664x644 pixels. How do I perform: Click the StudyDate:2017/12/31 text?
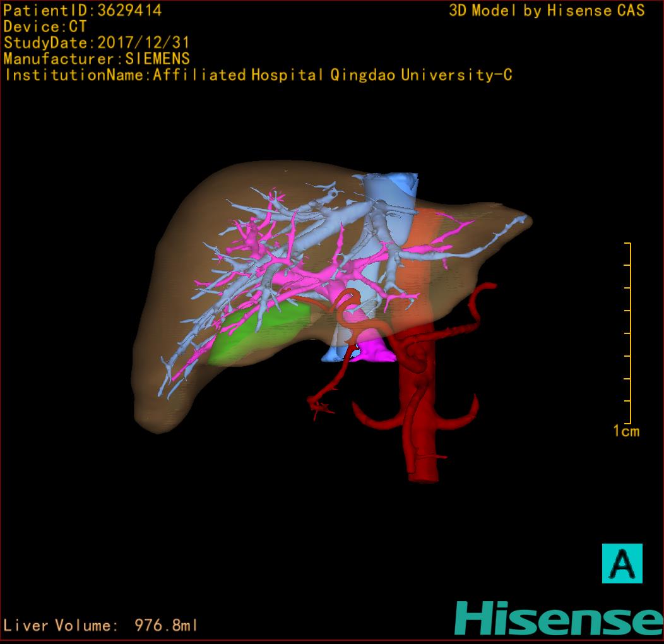[x=96, y=43]
